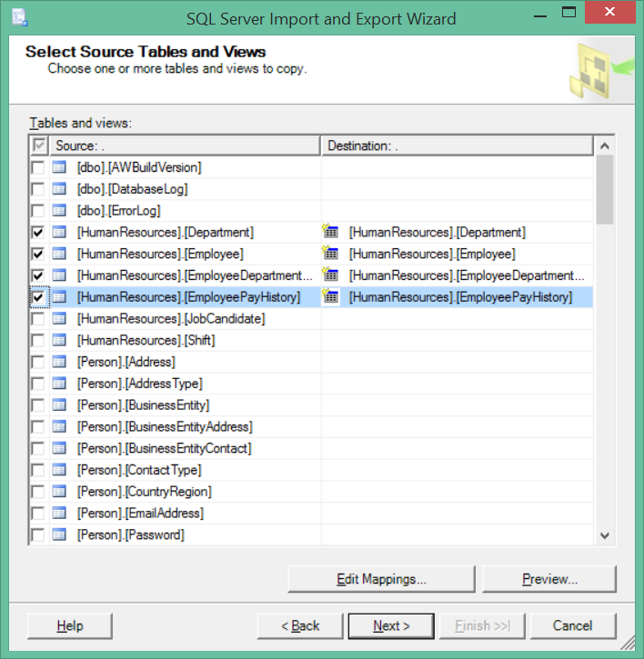The height and width of the screenshot is (659, 644).
Task: Click table icon for [dbo].[DatabaseLog]
Action: tap(59, 189)
